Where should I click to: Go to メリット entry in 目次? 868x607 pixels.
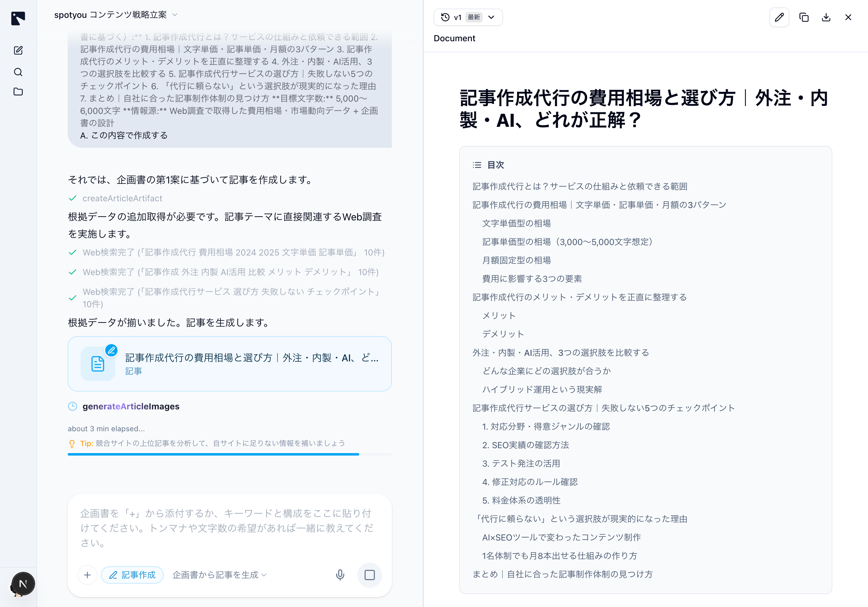coord(499,316)
